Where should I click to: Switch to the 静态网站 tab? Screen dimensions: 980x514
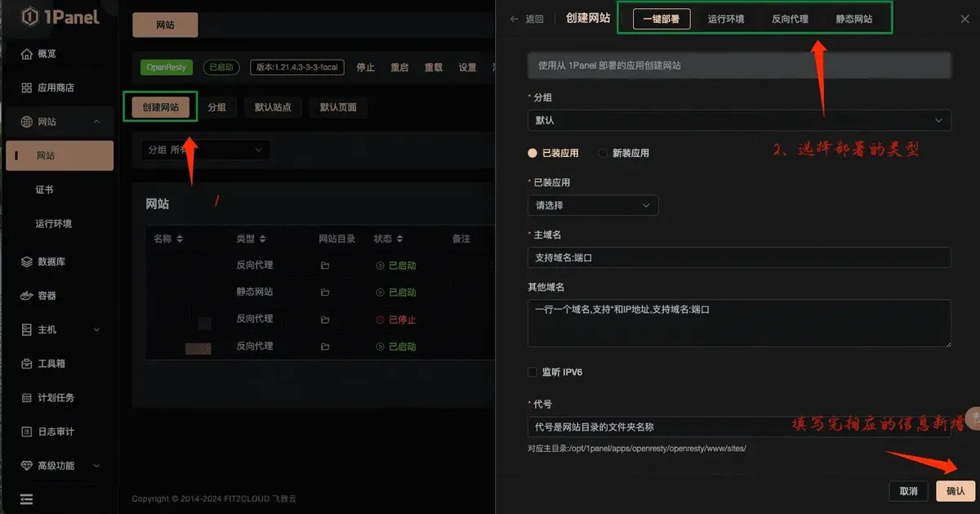pyautogui.click(x=853, y=19)
